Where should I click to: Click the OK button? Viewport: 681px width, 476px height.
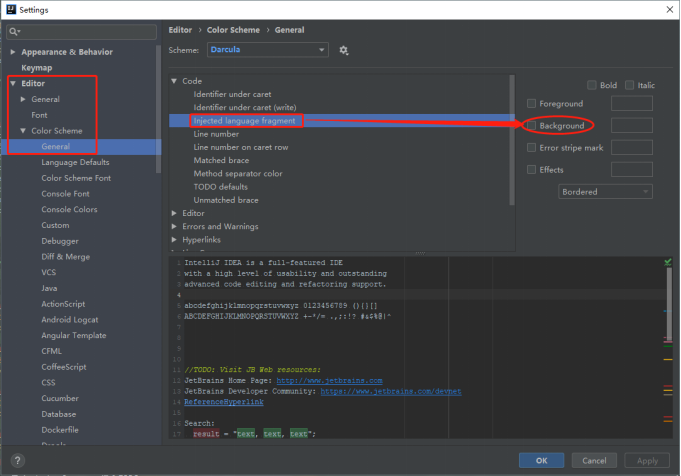pyautogui.click(x=541, y=460)
